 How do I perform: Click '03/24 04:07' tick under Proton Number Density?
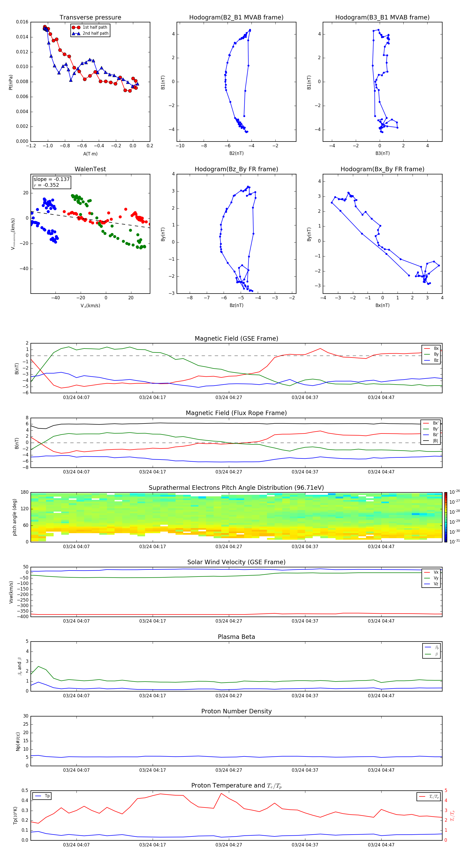pyautogui.click(x=76, y=770)
